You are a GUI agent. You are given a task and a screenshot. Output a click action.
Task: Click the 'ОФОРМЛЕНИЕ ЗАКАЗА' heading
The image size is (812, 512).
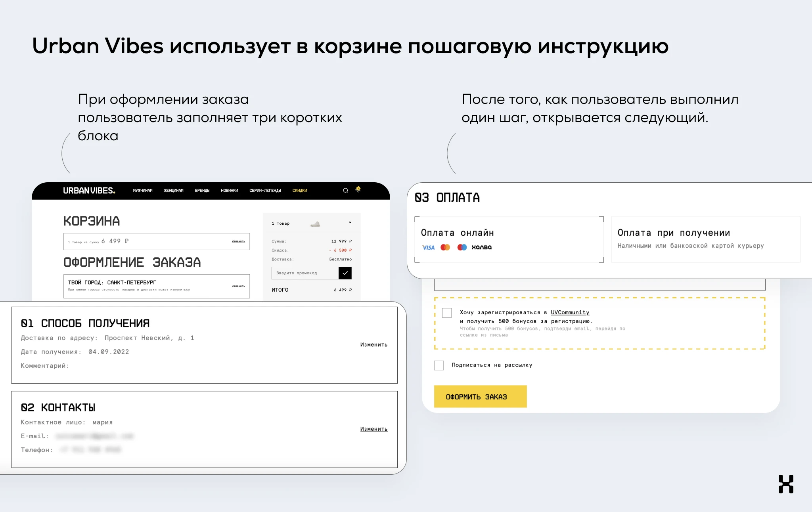(x=132, y=262)
